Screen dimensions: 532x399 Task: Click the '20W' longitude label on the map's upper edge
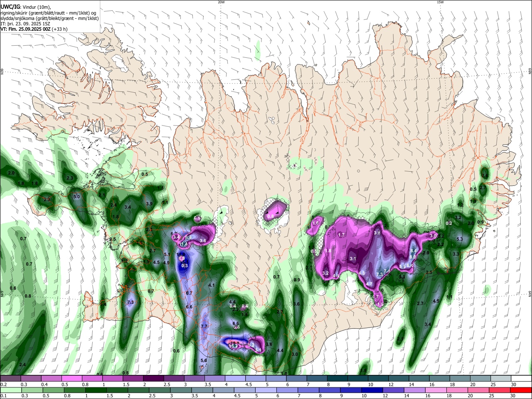pyautogui.click(x=221, y=2)
